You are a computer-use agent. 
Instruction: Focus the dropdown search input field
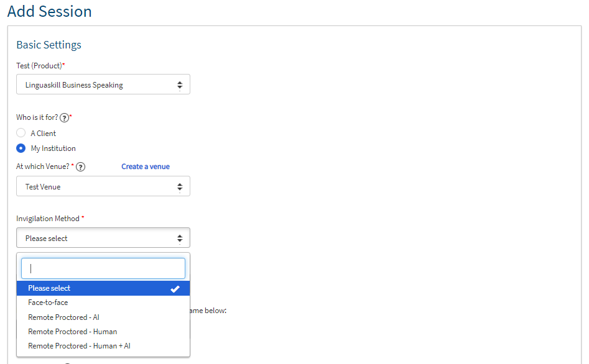103,268
